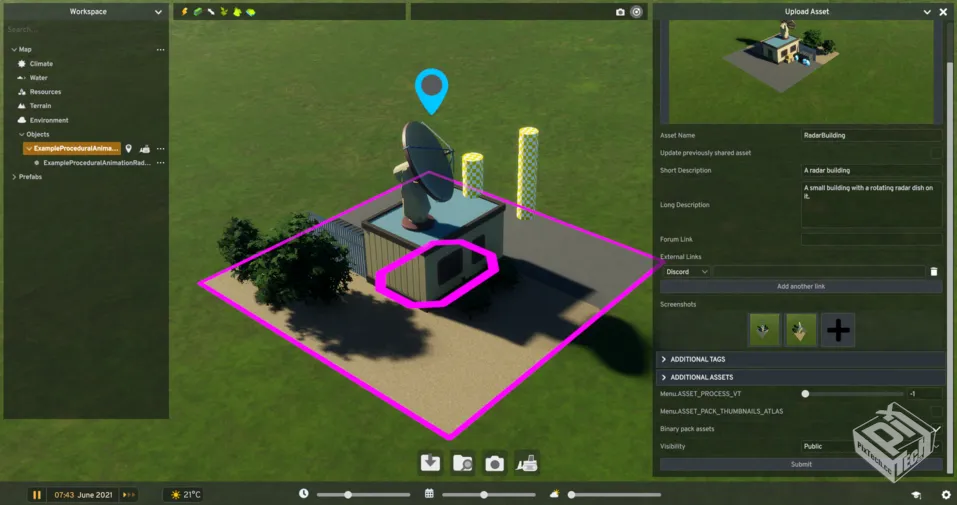Click the map pin icon next to ExampleProceduralAnima
This screenshot has height=505, width=957.
click(x=128, y=148)
